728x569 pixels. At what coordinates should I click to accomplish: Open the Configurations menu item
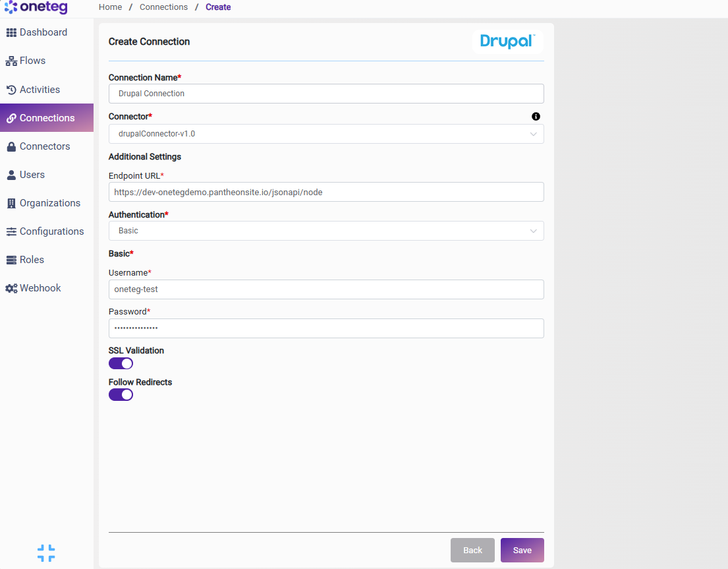46,231
